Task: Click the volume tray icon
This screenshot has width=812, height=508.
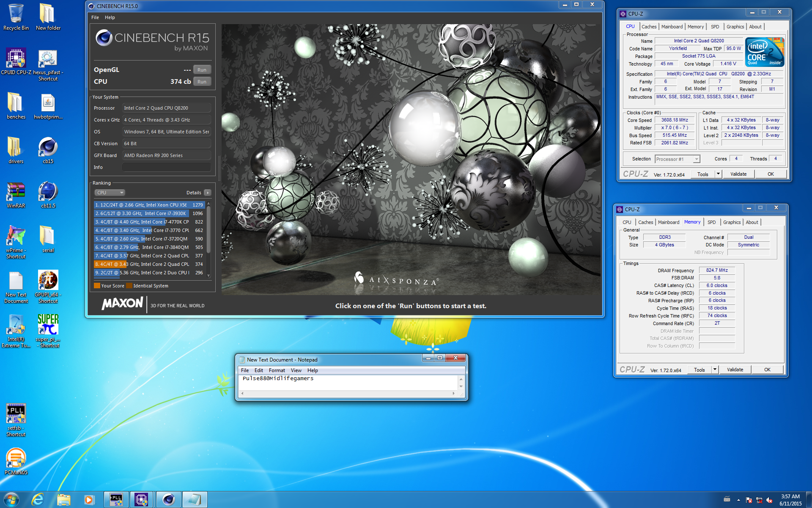Action: 769,500
